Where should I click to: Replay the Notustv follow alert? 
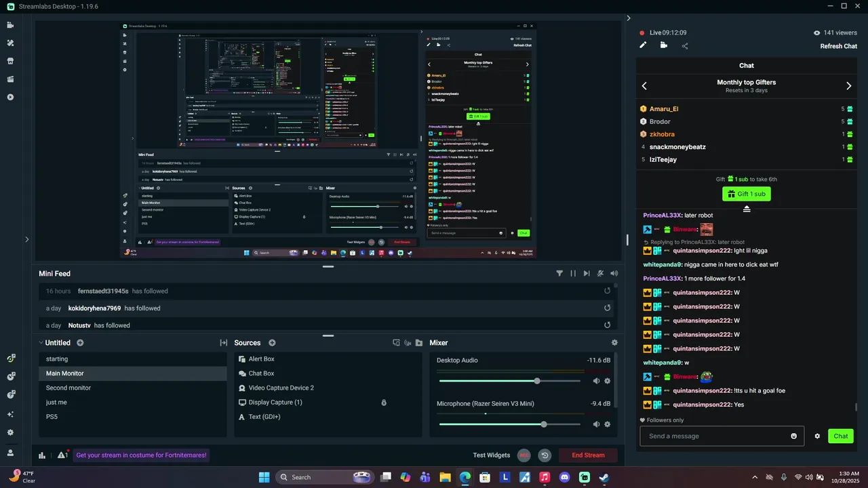[x=608, y=325]
